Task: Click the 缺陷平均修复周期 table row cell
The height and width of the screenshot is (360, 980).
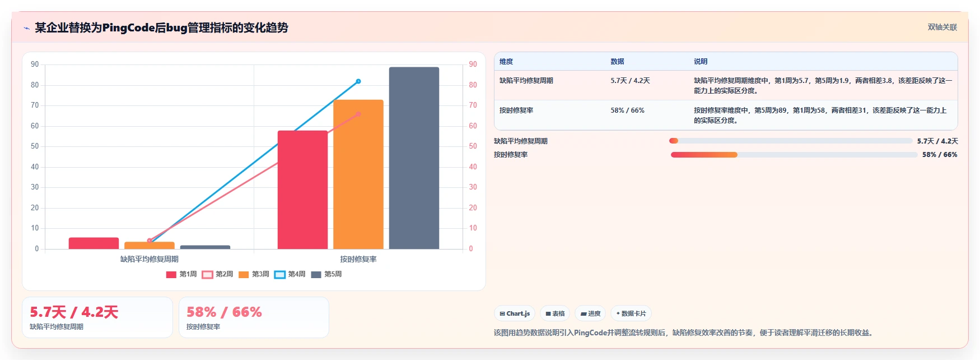Action: tap(526, 81)
